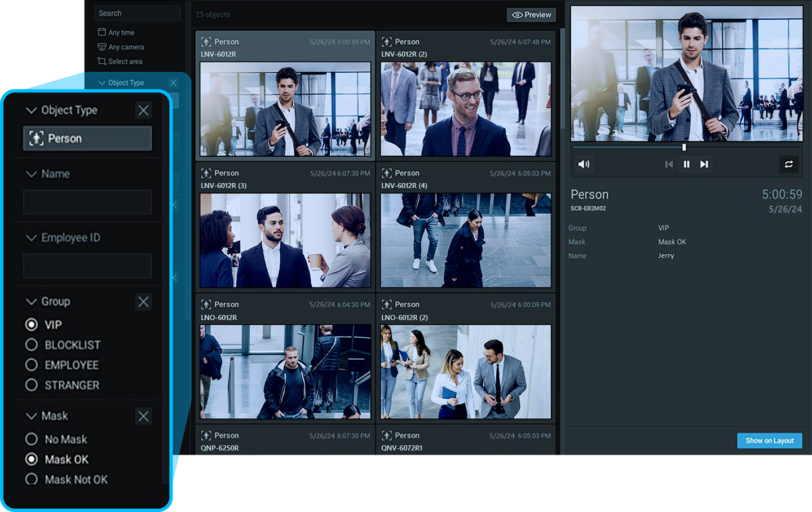This screenshot has width=812, height=512.
Task: Clear the Object Type filter in popup
Action: tap(144, 111)
